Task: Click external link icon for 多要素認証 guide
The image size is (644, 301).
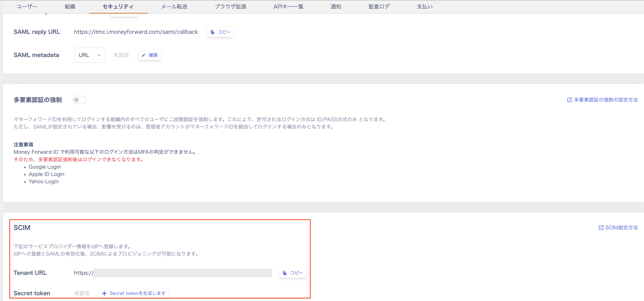Action: coord(569,100)
